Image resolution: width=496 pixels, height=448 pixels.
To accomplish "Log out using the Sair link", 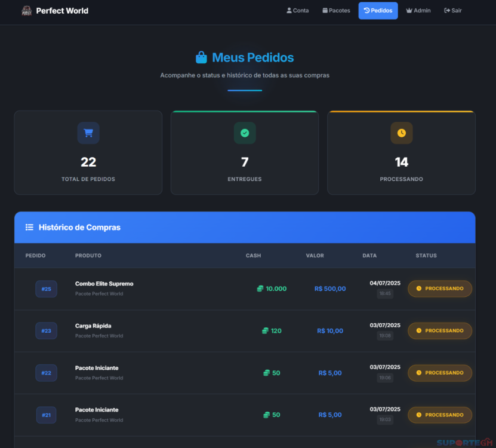I will pos(453,11).
